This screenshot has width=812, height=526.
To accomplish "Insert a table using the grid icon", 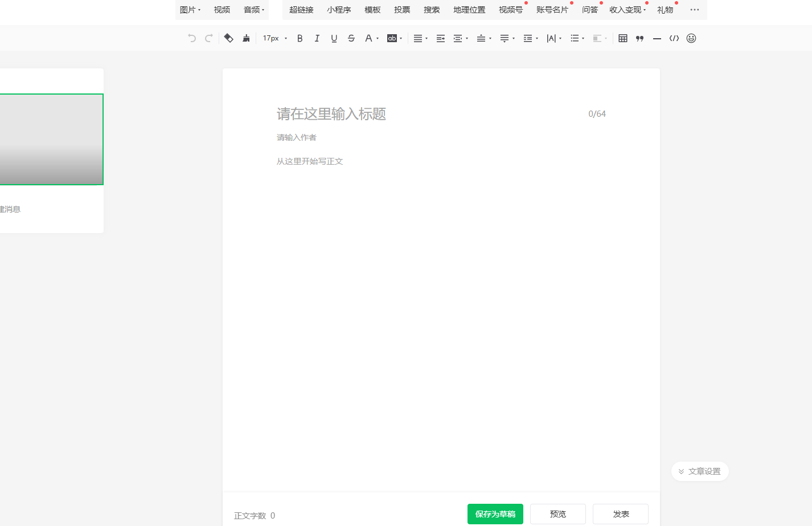I will click(x=623, y=38).
